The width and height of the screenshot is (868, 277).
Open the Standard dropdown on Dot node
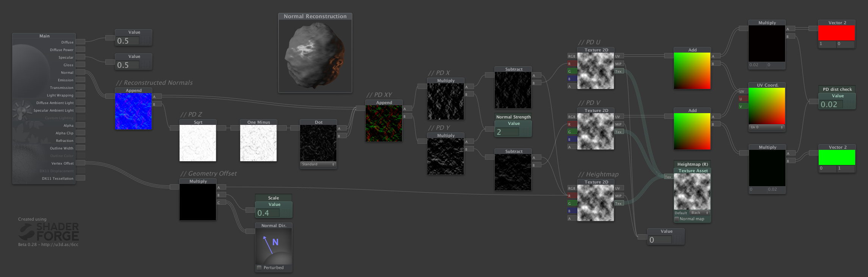point(318,164)
